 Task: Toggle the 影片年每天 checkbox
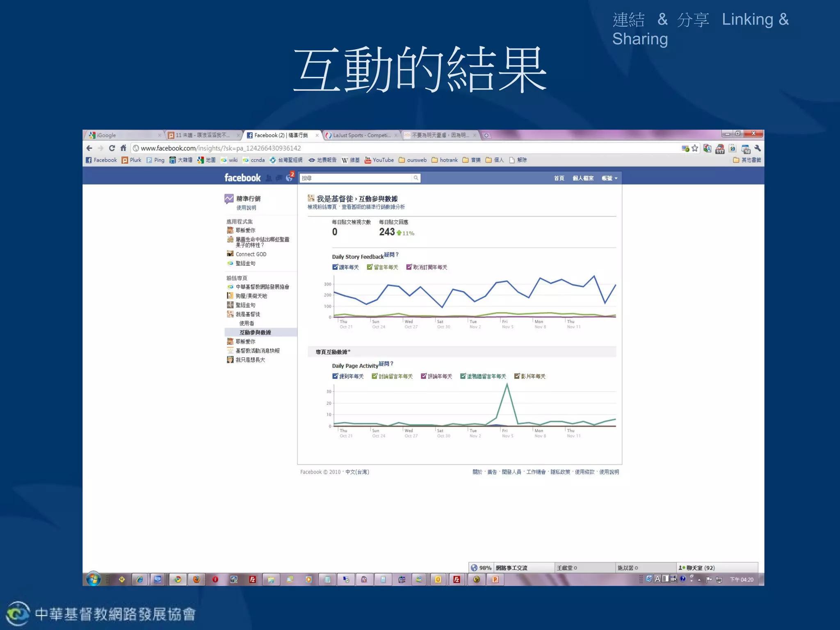(x=517, y=376)
